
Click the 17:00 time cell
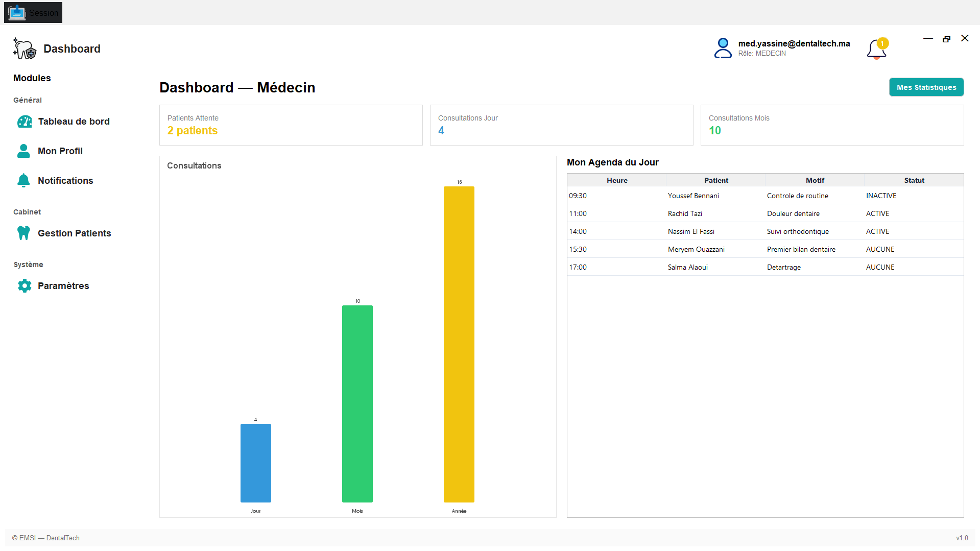pyautogui.click(x=617, y=267)
